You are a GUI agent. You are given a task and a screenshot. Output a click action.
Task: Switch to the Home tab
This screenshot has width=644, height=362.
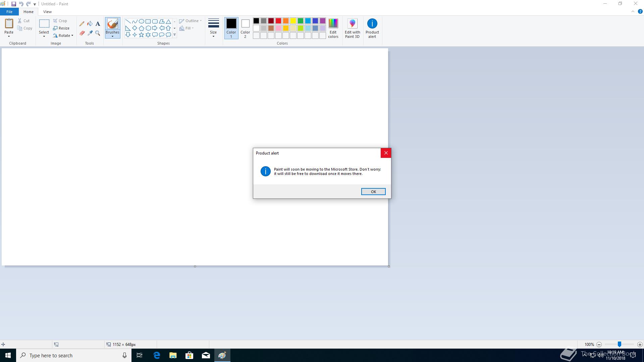coord(29,12)
